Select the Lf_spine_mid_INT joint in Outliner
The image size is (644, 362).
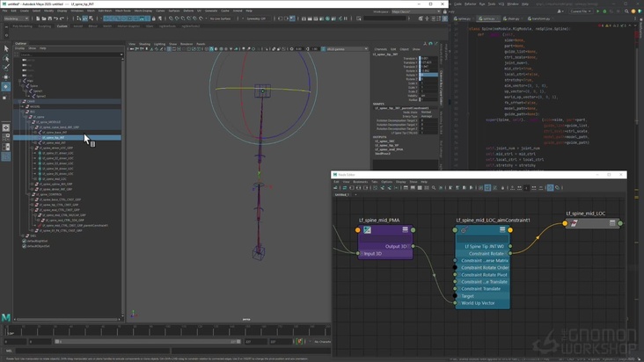pyautogui.click(x=55, y=142)
